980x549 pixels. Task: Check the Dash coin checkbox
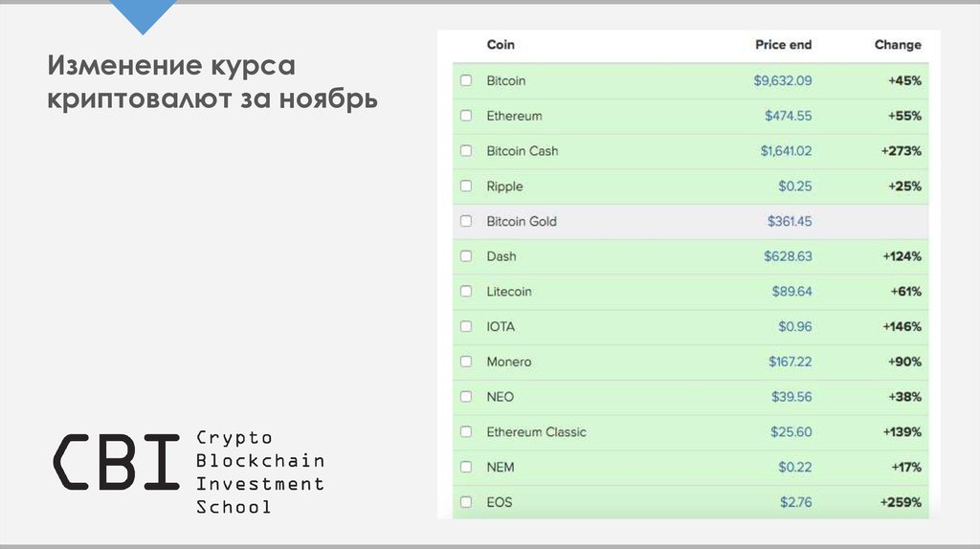(466, 256)
